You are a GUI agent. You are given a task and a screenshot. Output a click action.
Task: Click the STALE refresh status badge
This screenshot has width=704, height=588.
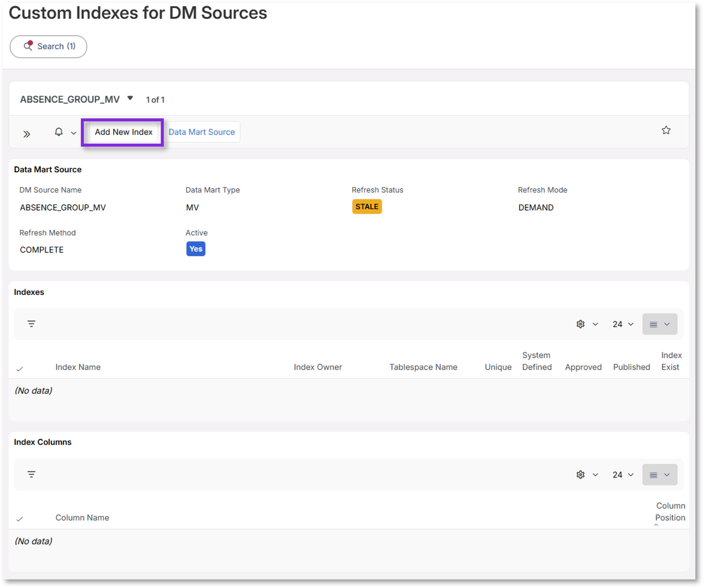pyautogui.click(x=367, y=207)
